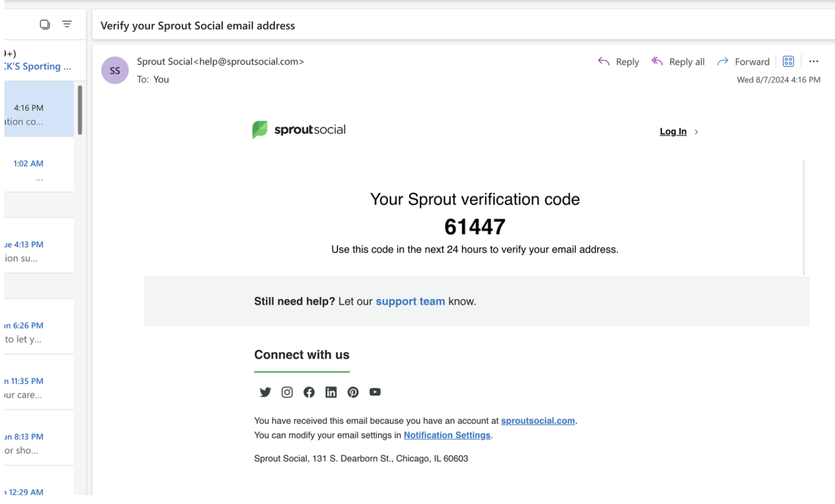This screenshot has width=835, height=504.
Task: Click the Pinterest icon under Connect with us
Action: pyautogui.click(x=353, y=392)
